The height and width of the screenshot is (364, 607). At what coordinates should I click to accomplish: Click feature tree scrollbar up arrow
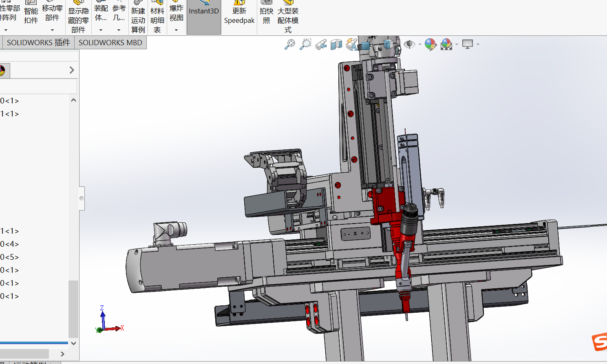click(73, 100)
